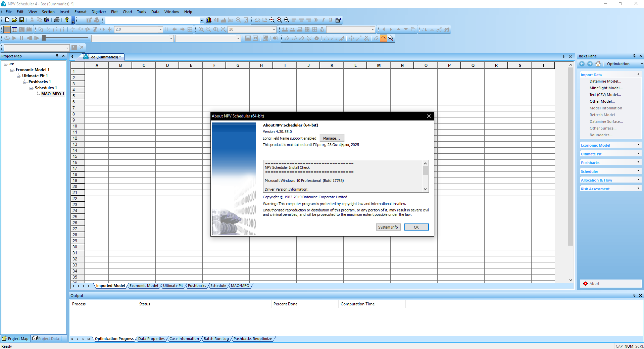Collapse the Economic Model 1 tree node
Viewport: 644px width, 349px height.
point(12,70)
